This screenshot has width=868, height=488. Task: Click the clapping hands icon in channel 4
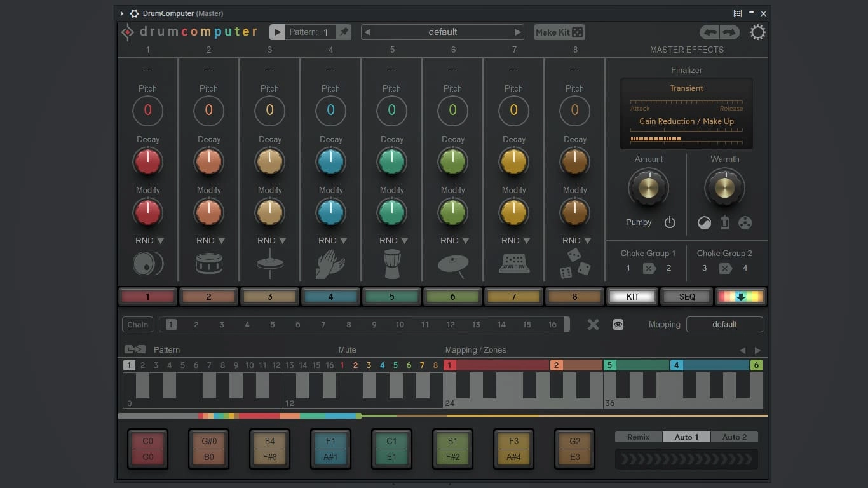(330, 264)
